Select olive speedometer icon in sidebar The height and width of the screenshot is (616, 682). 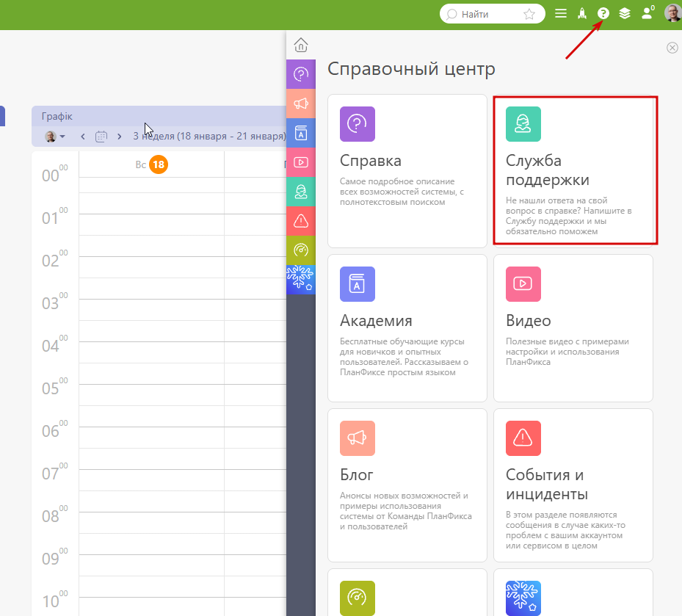pos(300,250)
